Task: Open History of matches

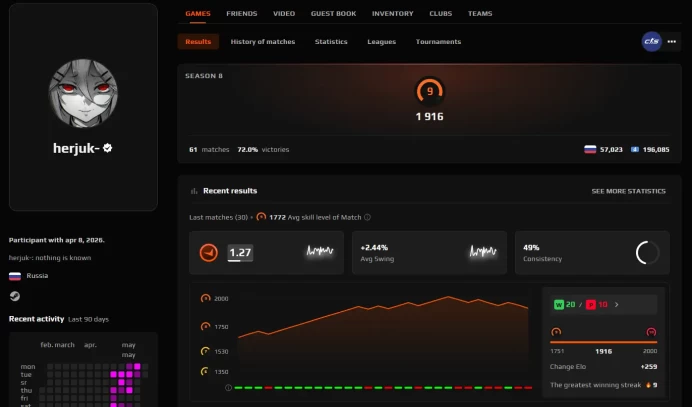Action: pos(263,41)
